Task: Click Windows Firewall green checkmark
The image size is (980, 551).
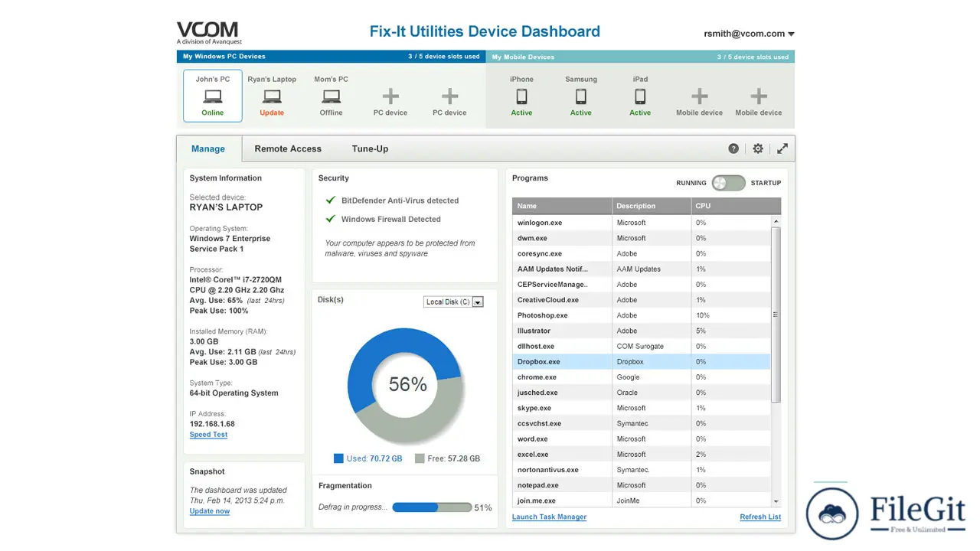Action: click(331, 218)
